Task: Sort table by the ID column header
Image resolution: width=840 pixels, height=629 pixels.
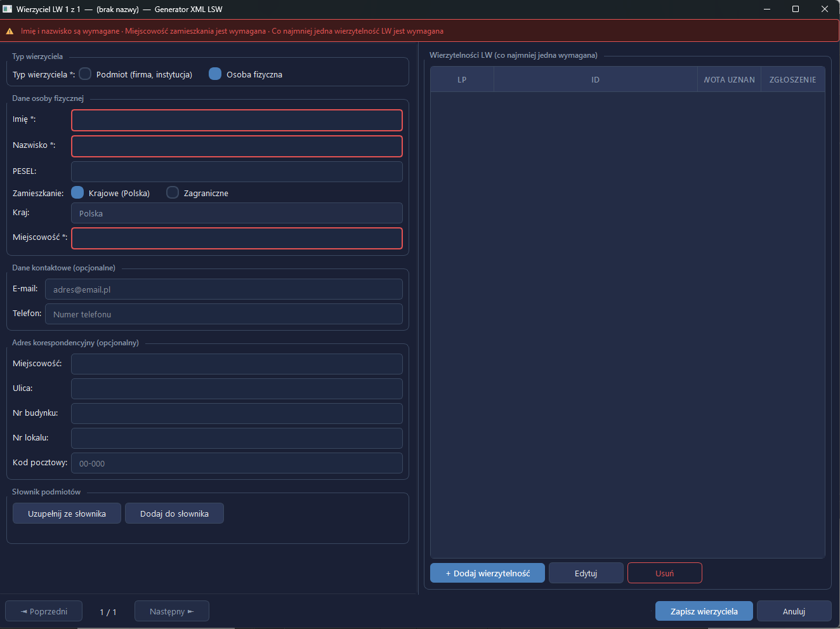Action: click(x=595, y=79)
